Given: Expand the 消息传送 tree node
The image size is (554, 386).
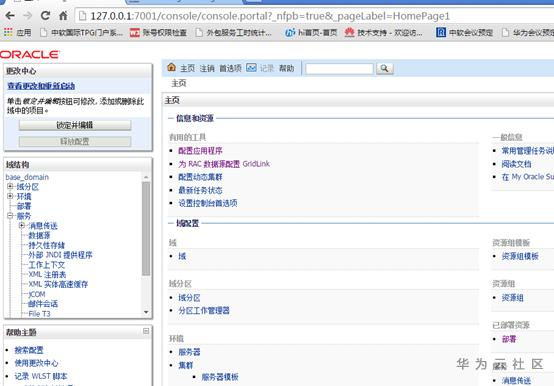Looking at the screenshot, I should (x=22, y=225).
